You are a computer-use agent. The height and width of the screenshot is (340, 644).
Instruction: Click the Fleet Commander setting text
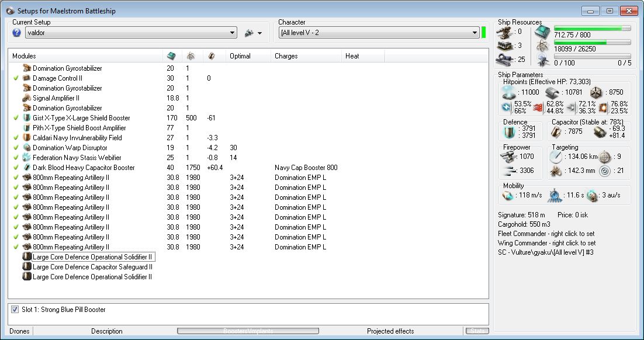pos(546,234)
